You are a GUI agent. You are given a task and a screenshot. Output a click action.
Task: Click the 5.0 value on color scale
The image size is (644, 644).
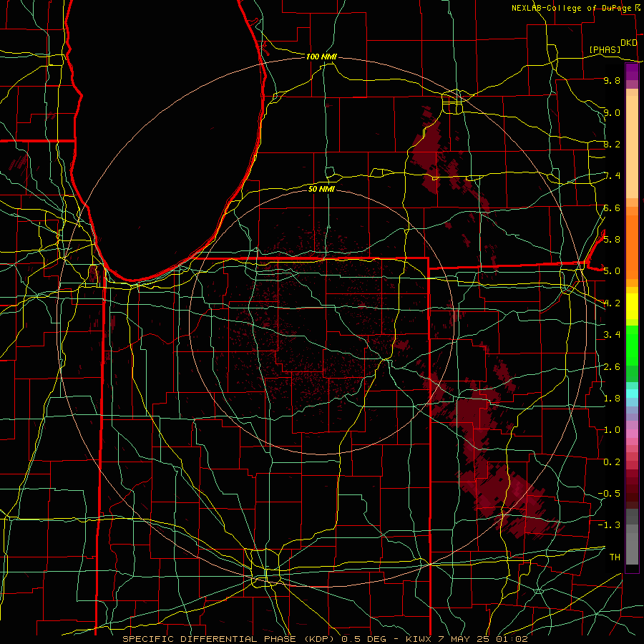(x=612, y=271)
